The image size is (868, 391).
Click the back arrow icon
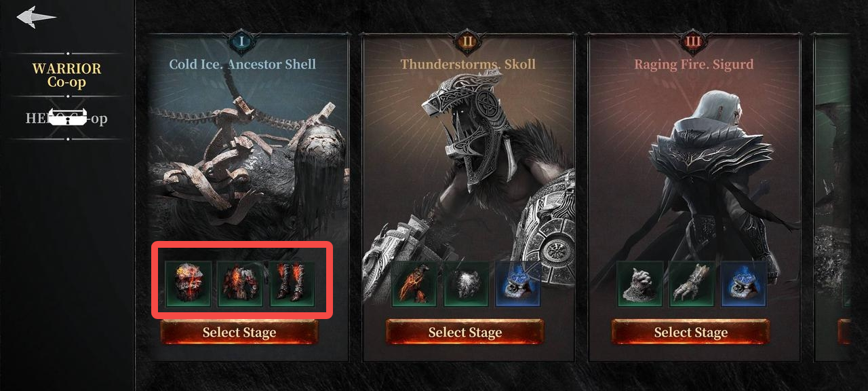tap(36, 18)
